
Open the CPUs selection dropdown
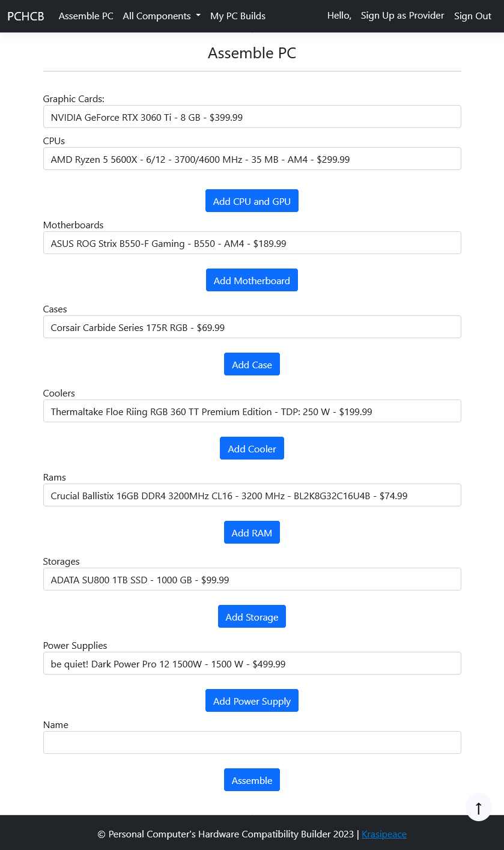[252, 159]
